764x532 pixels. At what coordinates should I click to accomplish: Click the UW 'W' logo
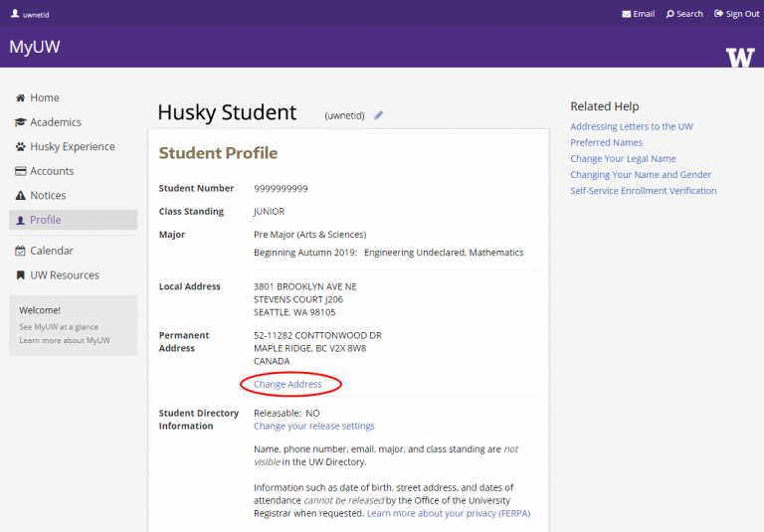pyautogui.click(x=740, y=57)
